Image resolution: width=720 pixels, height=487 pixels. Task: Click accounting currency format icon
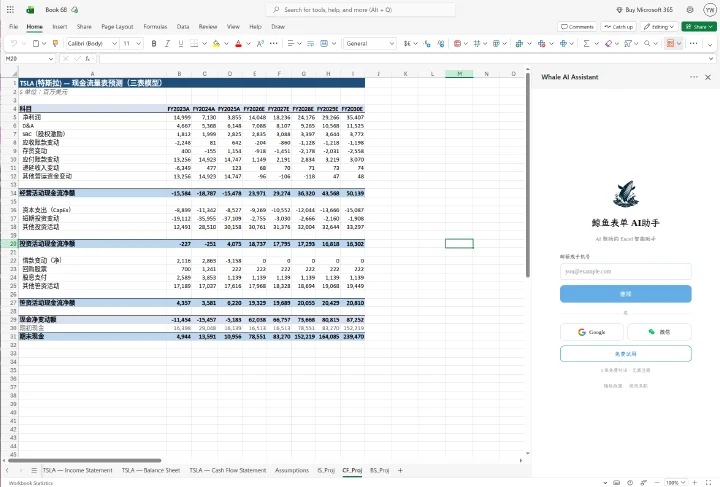(407, 44)
